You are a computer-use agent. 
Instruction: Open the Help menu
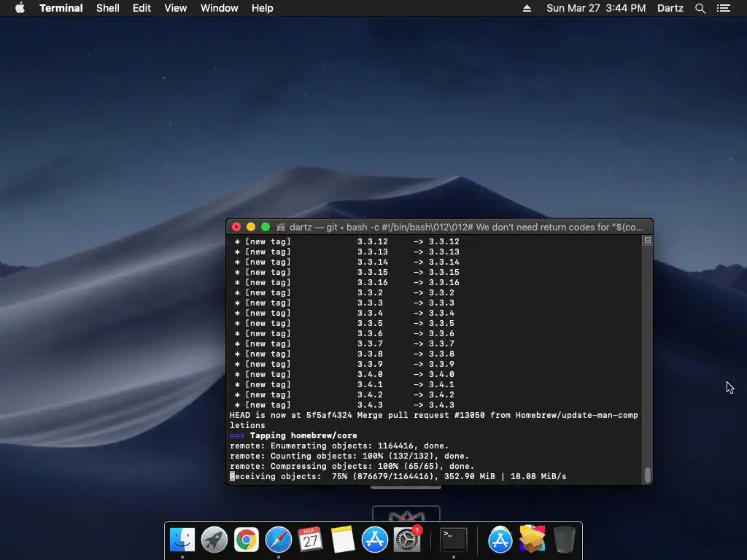click(x=262, y=8)
